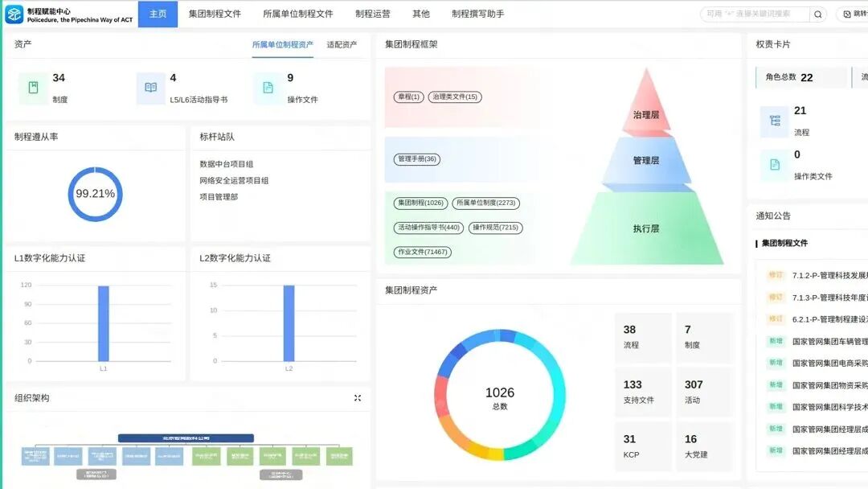Click the 制程赋能中心 logo icon
Viewport: 868px width, 489px height.
click(14, 14)
